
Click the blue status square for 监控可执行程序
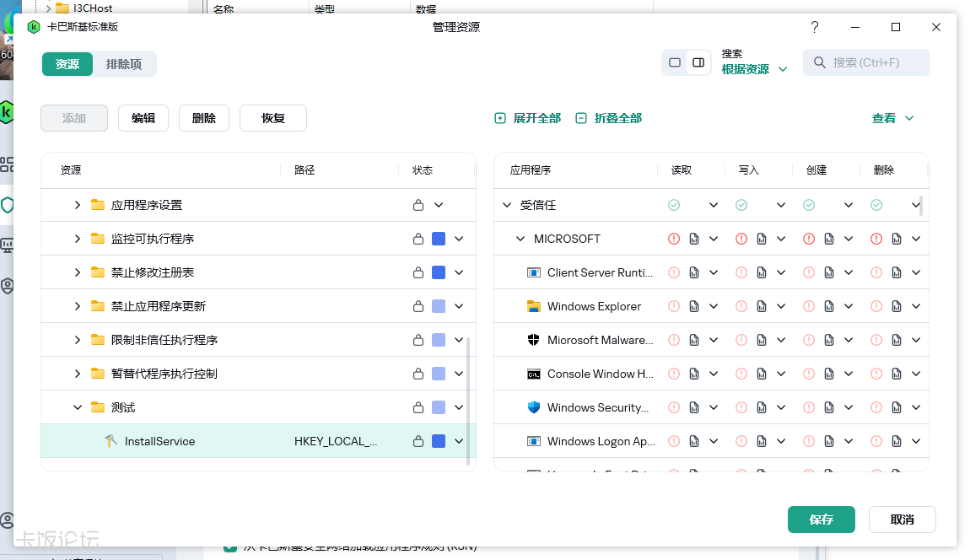click(439, 239)
